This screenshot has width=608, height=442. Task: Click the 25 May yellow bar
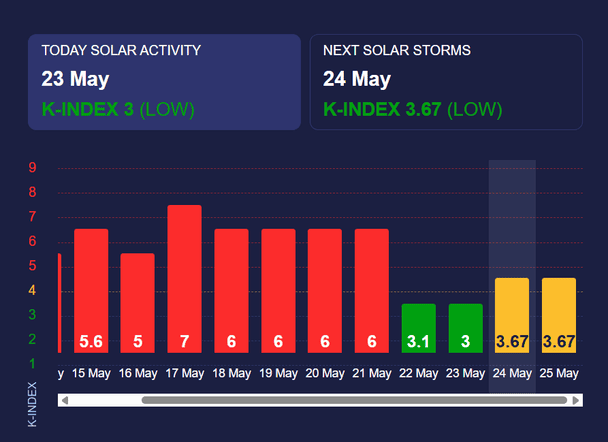pyautogui.click(x=559, y=315)
